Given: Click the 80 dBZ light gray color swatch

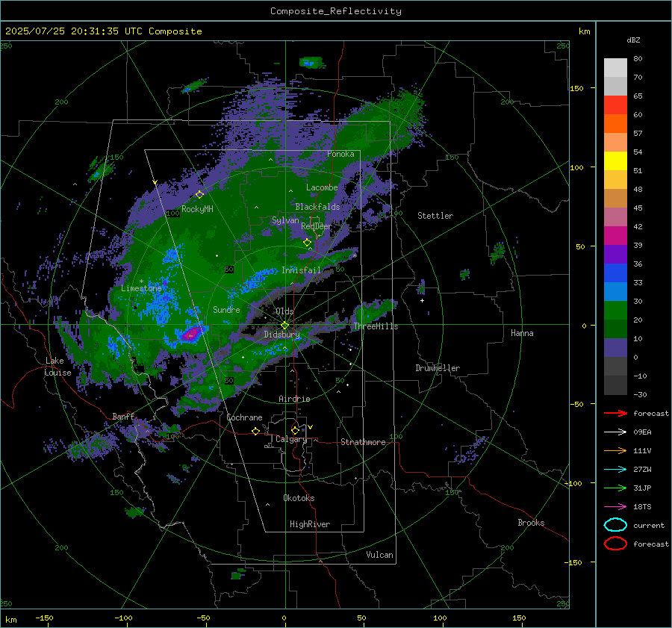Looking at the screenshot, I should pos(615,68).
